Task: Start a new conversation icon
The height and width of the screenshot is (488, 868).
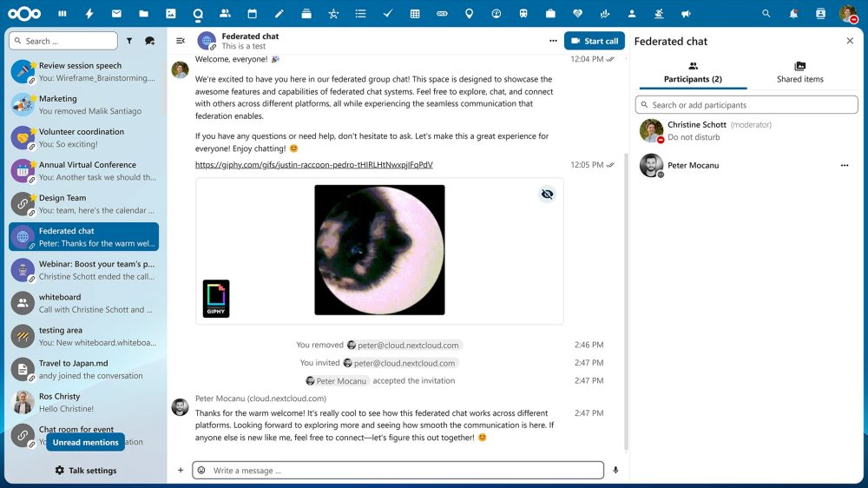Action: 149,41
